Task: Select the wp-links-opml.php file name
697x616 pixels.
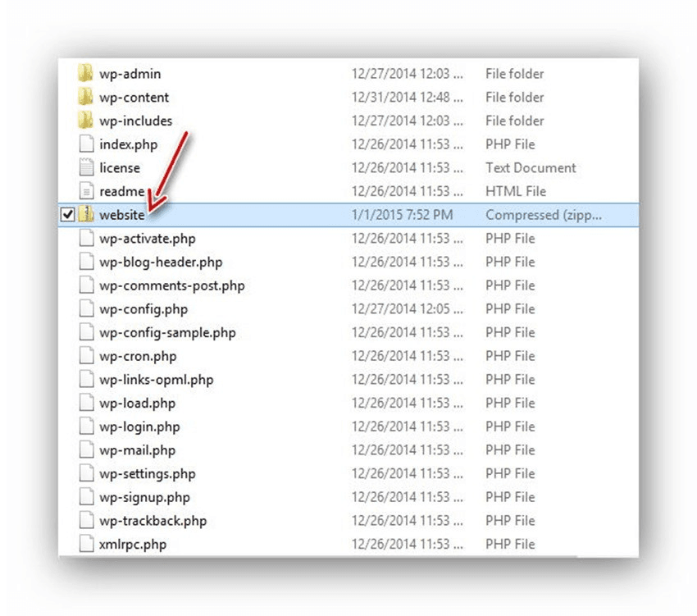Action: pyautogui.click(x=156, y=381)
